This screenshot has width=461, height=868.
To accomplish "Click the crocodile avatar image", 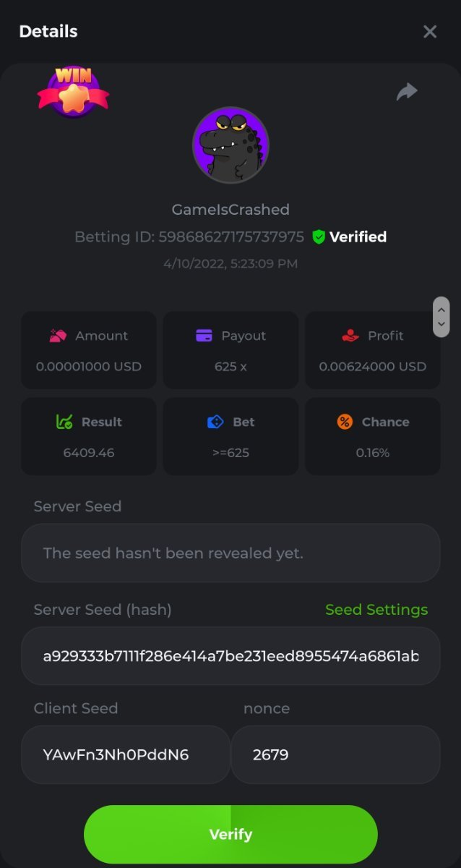I will tap(231, 145).
